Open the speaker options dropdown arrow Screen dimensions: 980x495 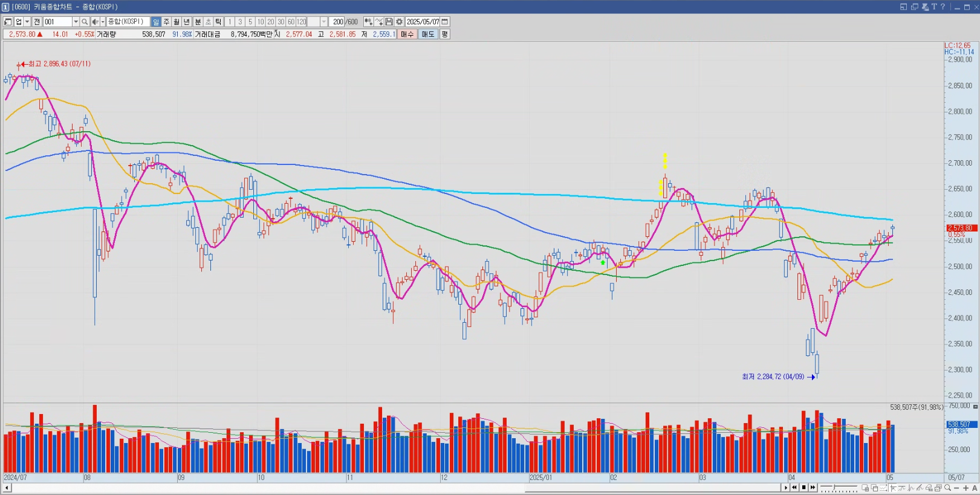point(103,22)
